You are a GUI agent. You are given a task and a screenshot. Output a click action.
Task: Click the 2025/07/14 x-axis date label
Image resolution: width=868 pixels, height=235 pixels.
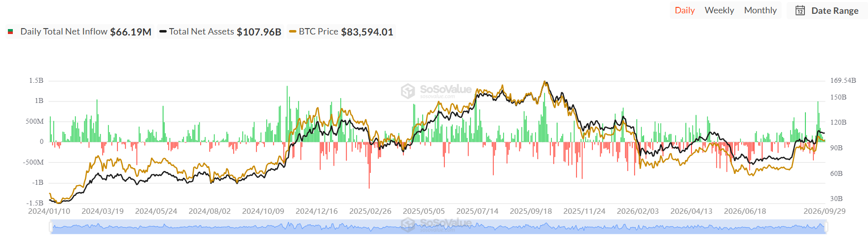click(477, 211)
